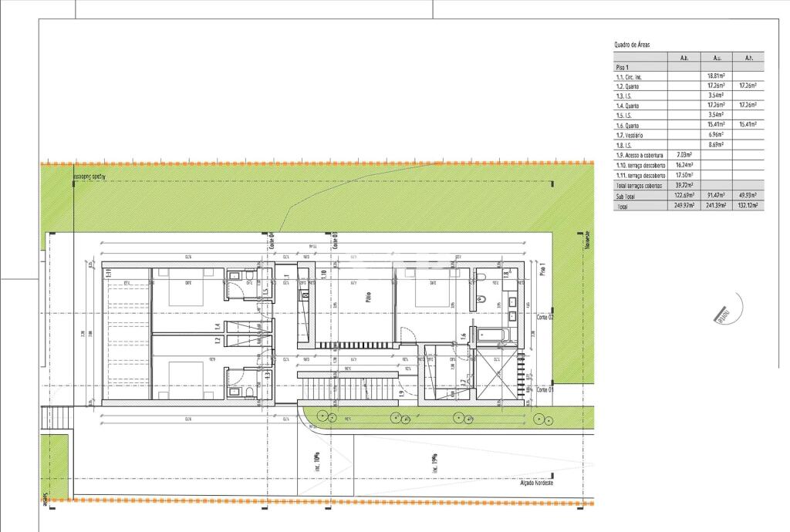Click the 'Corte 01' section marker label
The height and width of the screenshot is (532, 790).
point(545,389)
